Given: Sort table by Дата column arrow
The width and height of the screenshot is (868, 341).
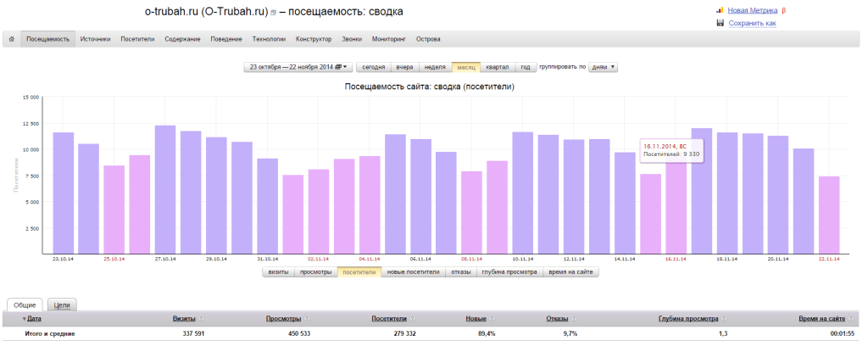Looking at the screenshot, I should [x=23, y=319].
